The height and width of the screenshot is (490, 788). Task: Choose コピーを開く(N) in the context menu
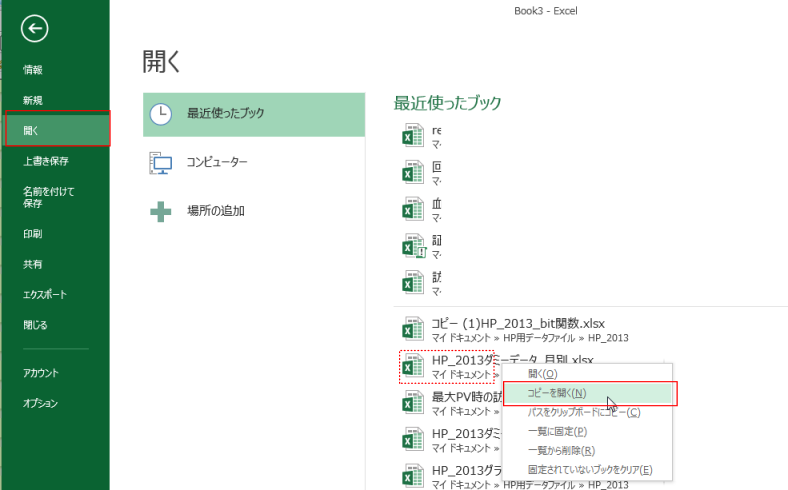point(587,393)
